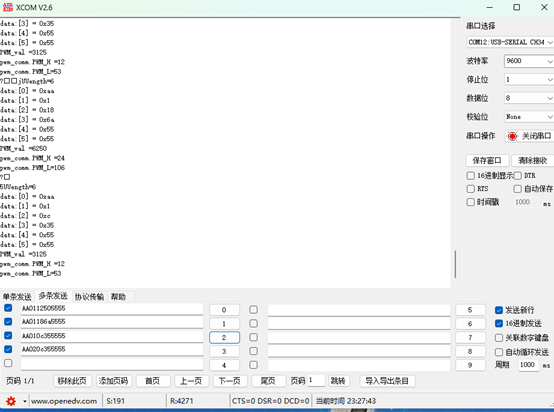Click the red gear settings icon in status bar
Screen dimensions: 554x412
[x=11, y=401]
